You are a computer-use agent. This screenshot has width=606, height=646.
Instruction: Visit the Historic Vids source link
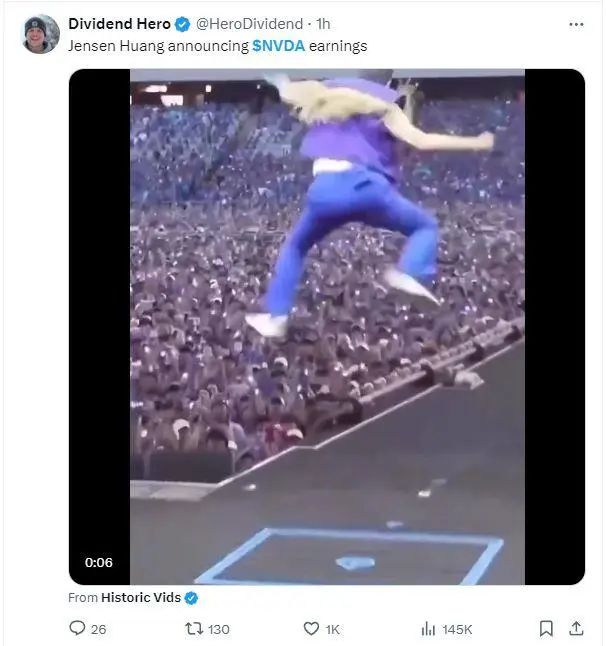tap(140, 597)
